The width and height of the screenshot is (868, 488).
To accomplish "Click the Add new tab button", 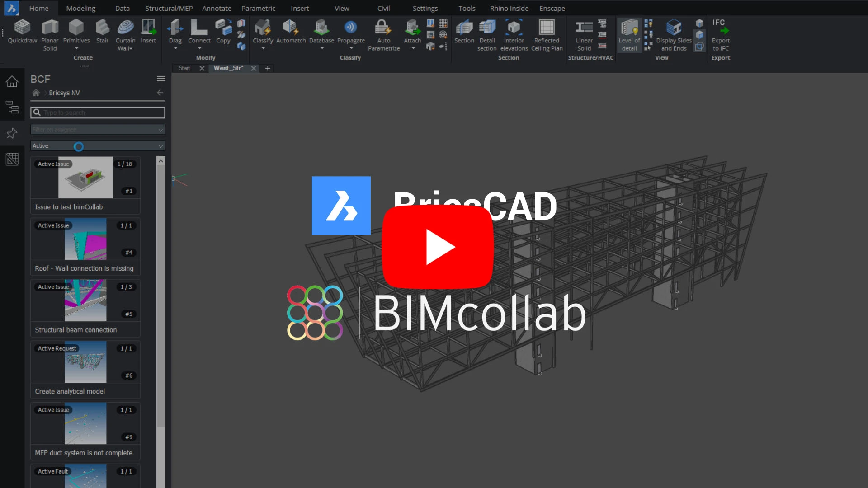I will (x=268, y=68).
